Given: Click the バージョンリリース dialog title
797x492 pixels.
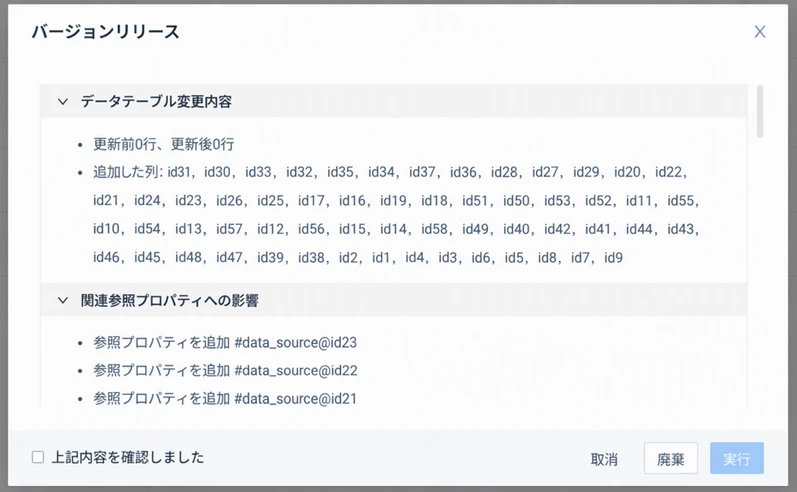Looking at the screenshot, I should pos(106,32).
